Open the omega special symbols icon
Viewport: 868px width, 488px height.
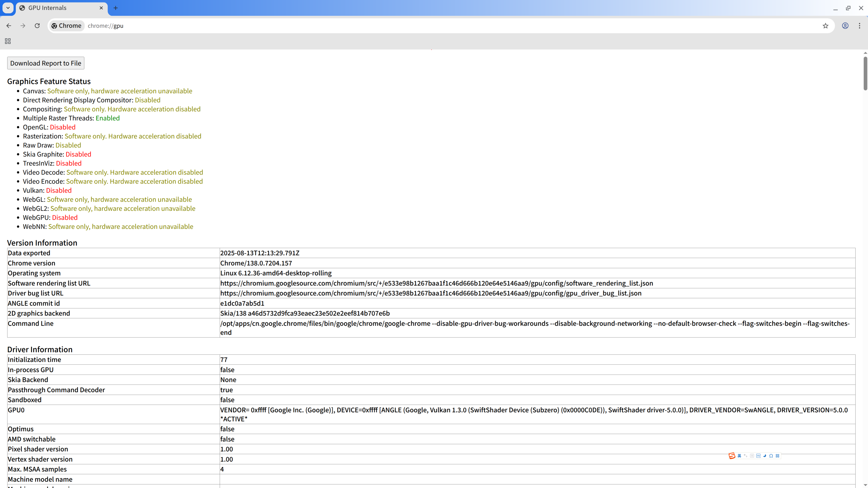point(771,456)
